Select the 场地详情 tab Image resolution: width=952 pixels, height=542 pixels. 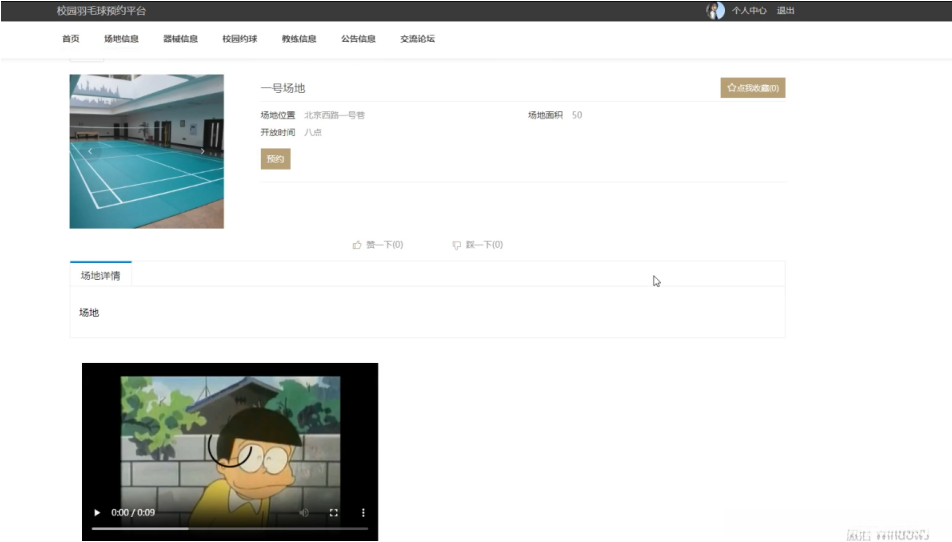pyautogui.click(x=101, y=275)
